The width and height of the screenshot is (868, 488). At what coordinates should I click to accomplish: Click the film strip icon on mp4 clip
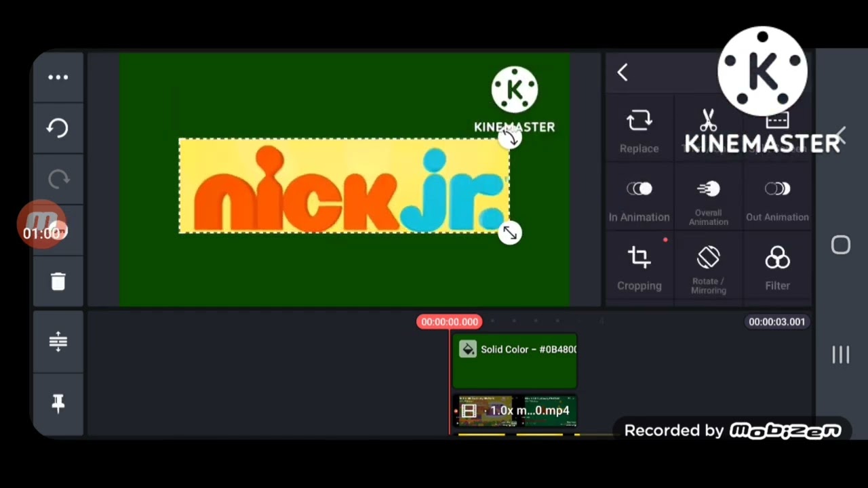point(469,411)
